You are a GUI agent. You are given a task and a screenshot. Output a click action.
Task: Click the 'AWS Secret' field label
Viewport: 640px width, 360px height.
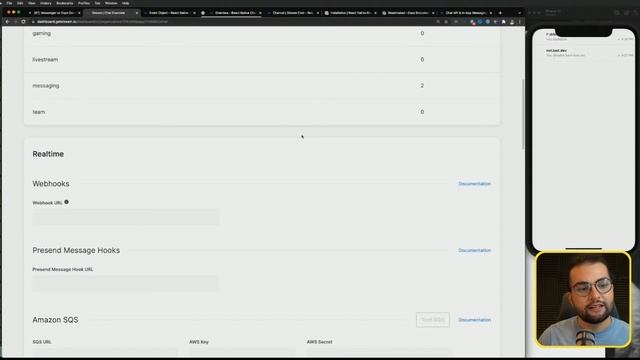(x=320, y=342)
